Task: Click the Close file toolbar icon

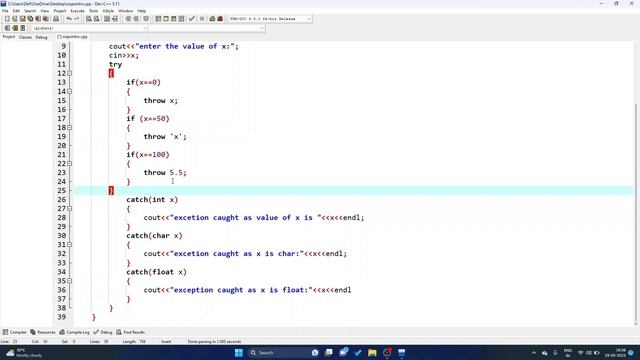Action: 38,19
